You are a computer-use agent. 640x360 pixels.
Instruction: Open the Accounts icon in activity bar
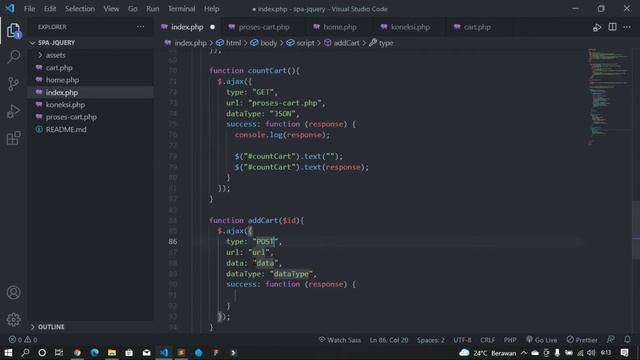click(13, 292)
